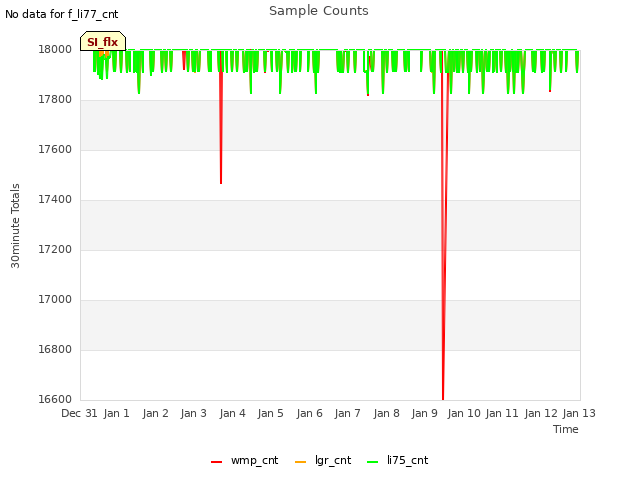Click the 17200 y-axis value
Screen dimensions: 640x480
(x=55, y=249)
